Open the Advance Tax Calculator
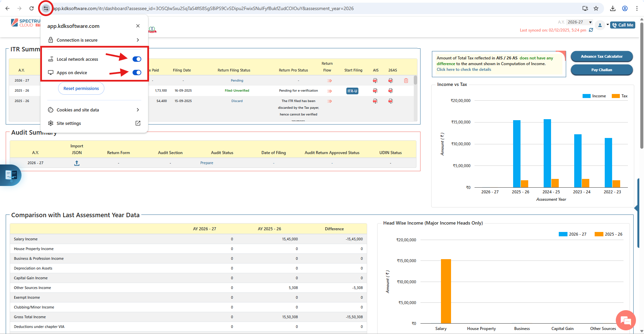The image size is (644, 334). 601,56
